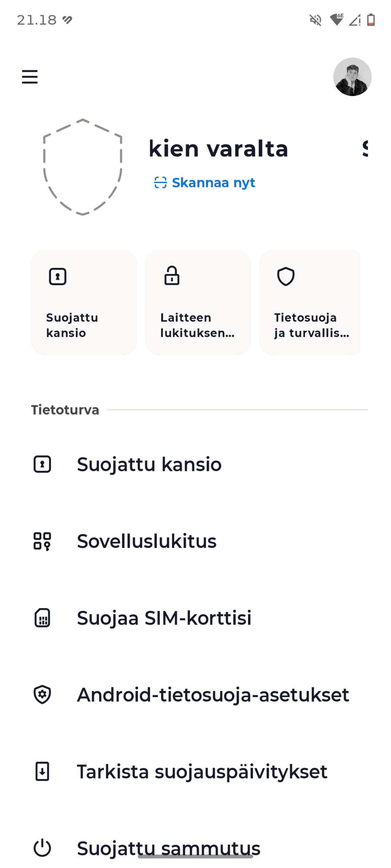Open the Laitteen lukituksen shortcut card
391x868 pixels.
pyautogui.click(x=198, y=302)
